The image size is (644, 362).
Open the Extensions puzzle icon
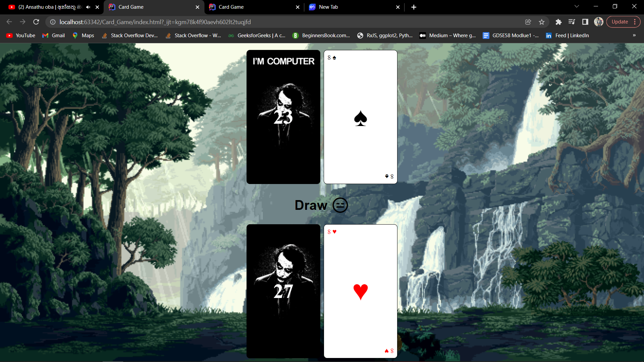tap(558, 22)
